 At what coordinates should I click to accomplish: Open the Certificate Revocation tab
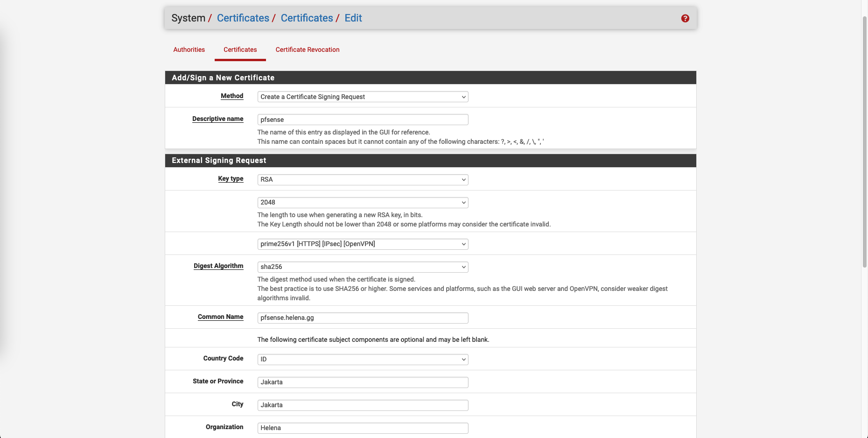[307, 49]
